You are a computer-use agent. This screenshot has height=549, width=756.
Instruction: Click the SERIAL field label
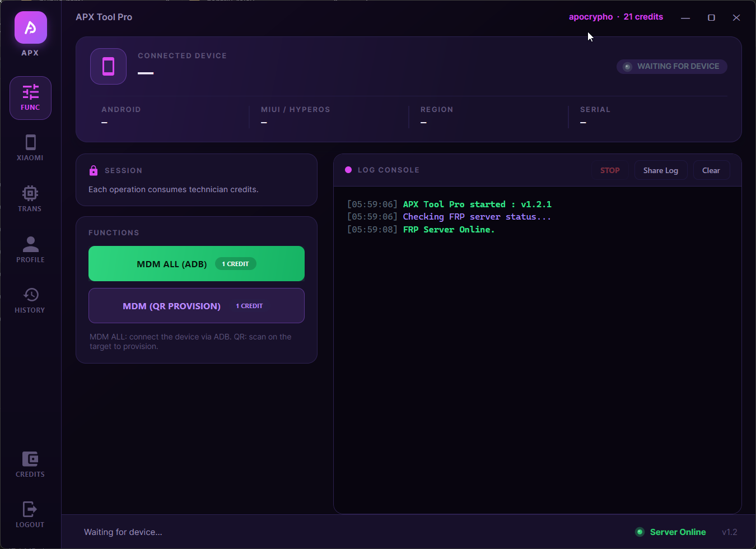tap(595, 110)
